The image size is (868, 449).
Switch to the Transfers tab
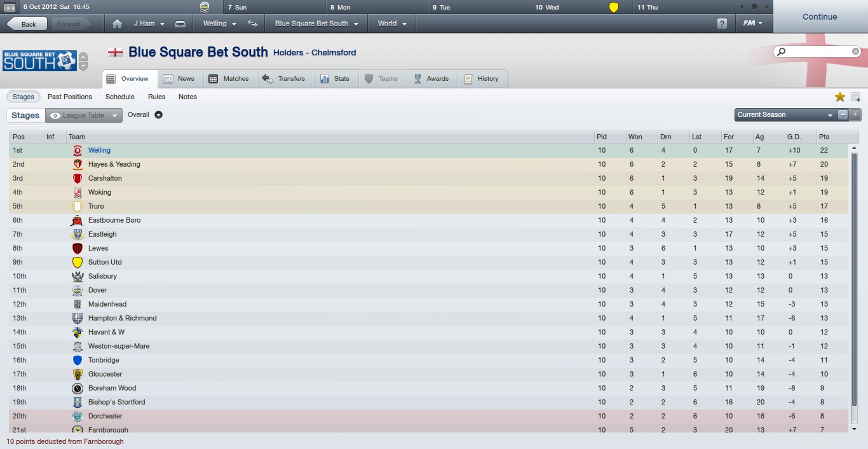(x=285, y=79)
